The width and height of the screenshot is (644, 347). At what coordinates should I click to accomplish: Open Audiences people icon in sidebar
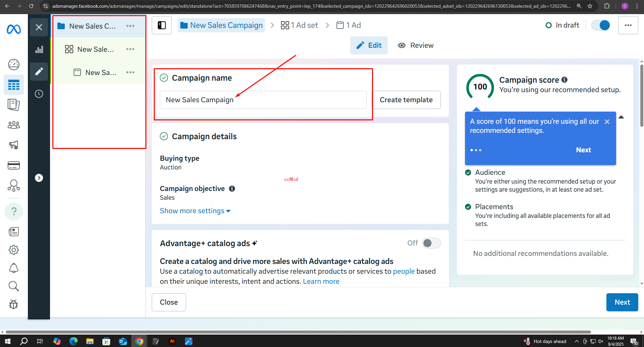[14, 125]
